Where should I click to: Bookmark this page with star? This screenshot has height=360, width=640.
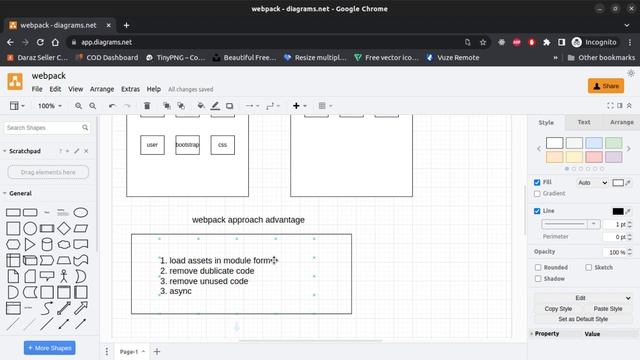tap(483, 42)
